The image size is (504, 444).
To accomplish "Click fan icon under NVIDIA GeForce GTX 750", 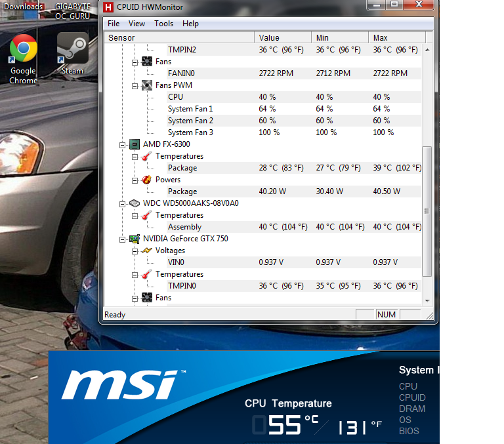I will pyautogui.click(x=147, y=298).
